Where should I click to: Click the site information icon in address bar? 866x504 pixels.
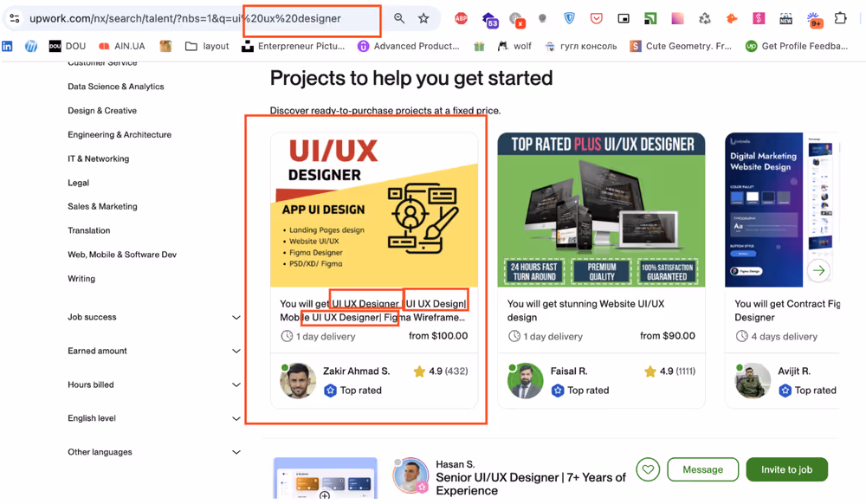tap(15, 18)
